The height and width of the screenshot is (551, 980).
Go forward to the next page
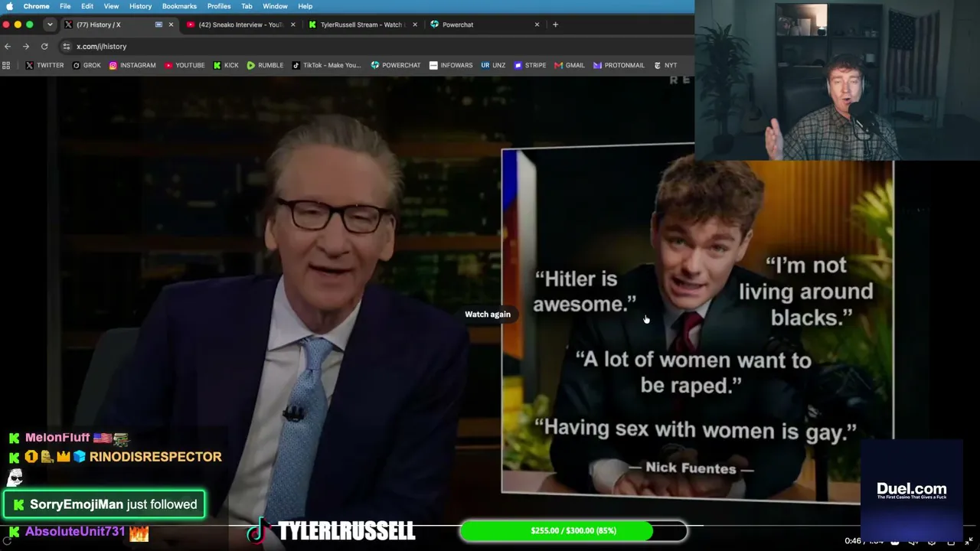tap(25, 47)
